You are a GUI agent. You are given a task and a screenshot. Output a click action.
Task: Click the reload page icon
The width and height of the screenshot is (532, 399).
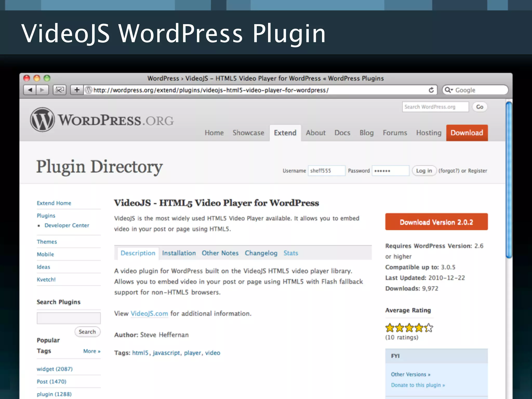pos(431,90)
